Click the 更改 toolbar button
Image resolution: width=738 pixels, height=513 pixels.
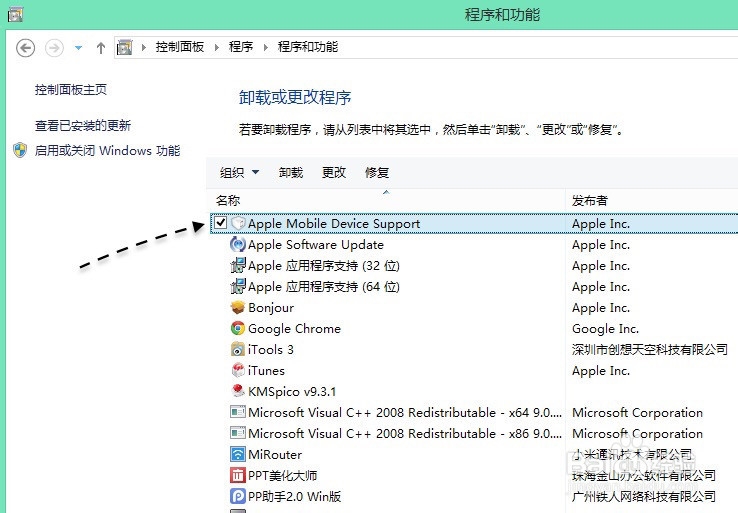[334, 173]
